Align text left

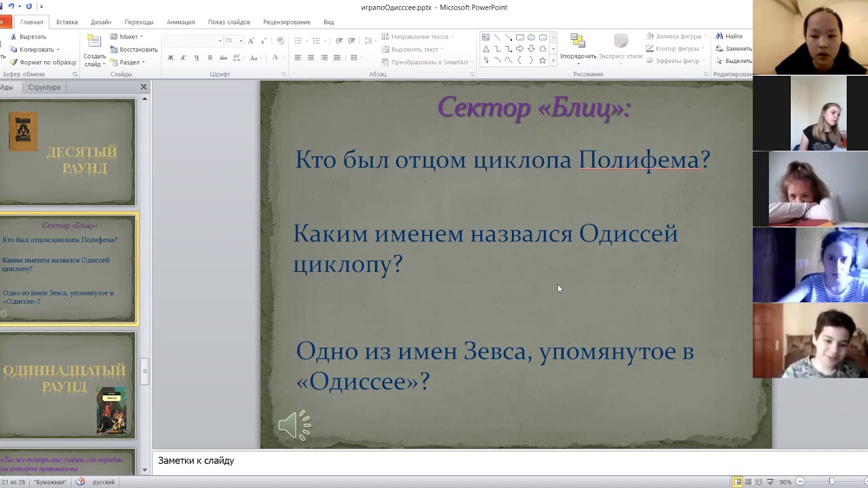coord(298,58)
